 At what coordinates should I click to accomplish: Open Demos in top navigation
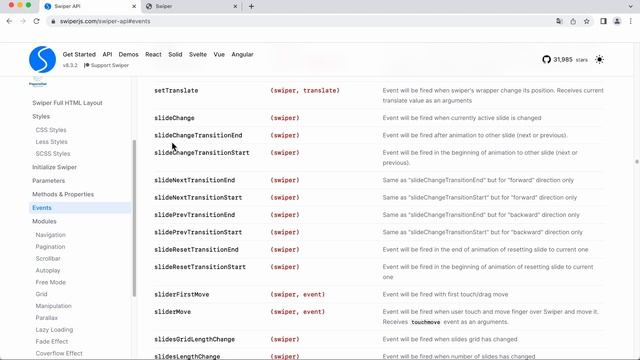coord(129,54)
